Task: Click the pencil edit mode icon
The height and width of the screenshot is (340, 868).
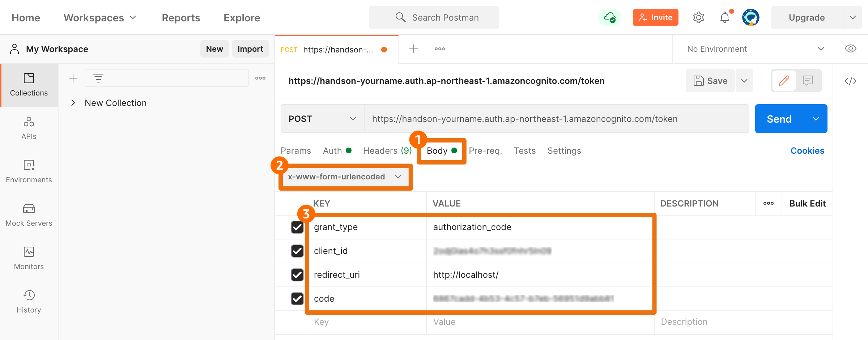Action: [784, 81]
